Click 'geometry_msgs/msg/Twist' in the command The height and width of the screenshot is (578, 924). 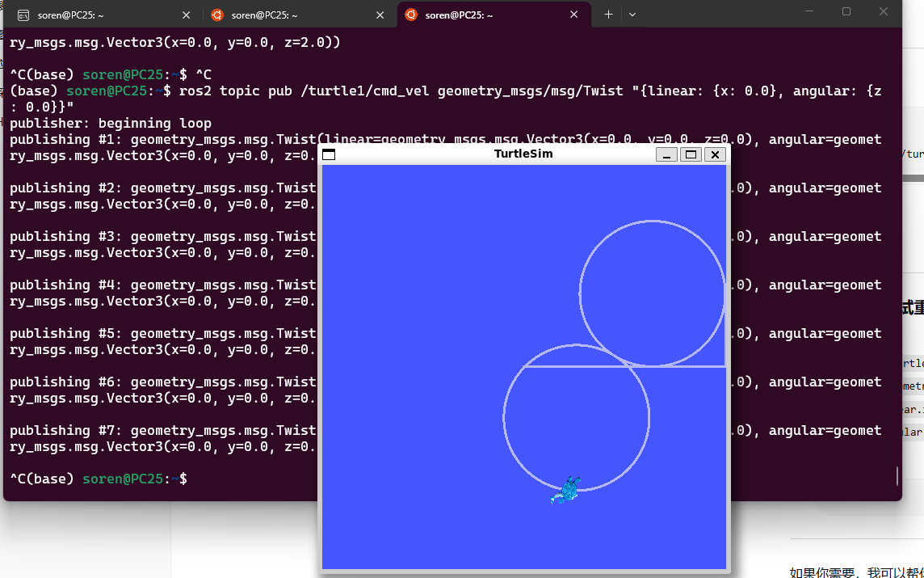(x=531, y=91)
